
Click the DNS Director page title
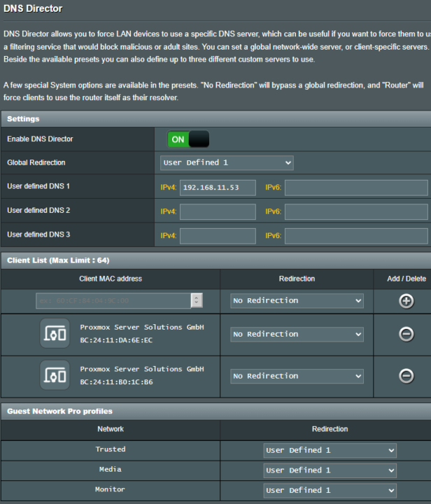[x=33, y=8]
